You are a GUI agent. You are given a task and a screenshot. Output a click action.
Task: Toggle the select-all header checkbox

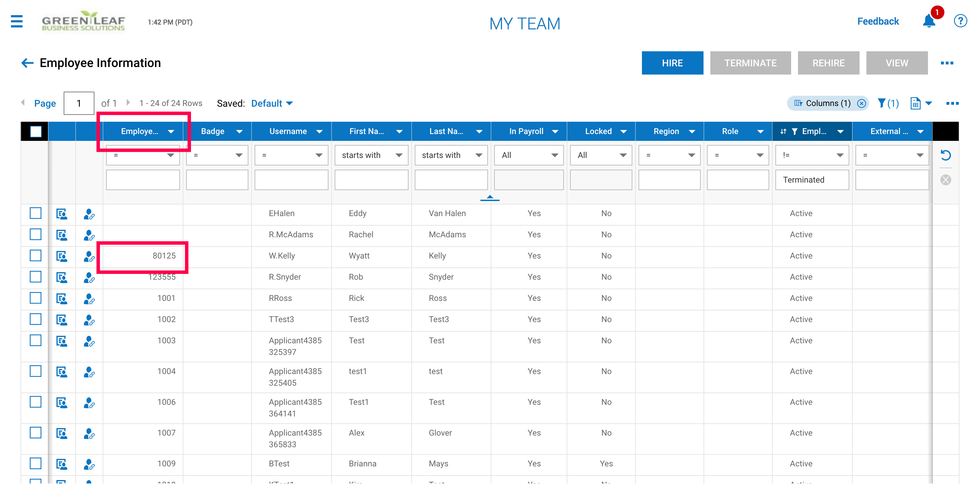click(36, 132)
